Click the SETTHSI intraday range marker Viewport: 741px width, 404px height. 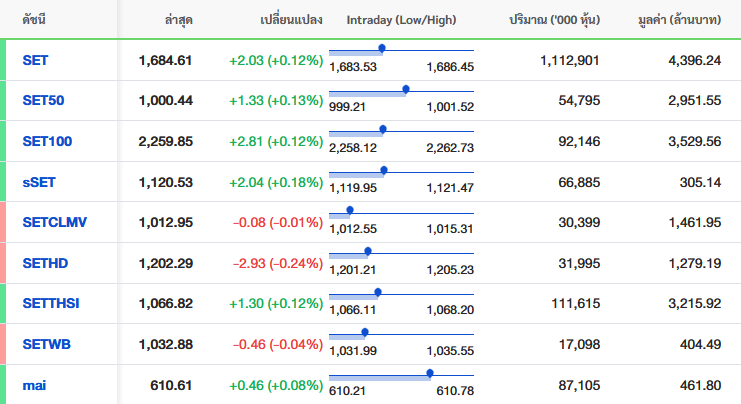tap(378, 292)
